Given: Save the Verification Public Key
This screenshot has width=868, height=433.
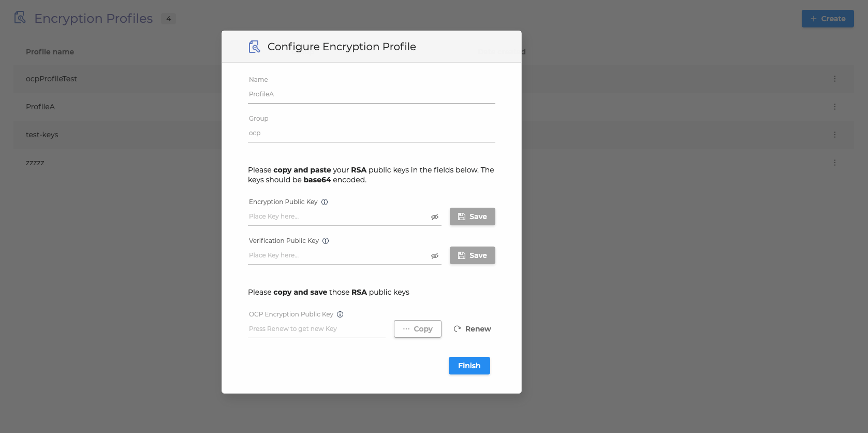Looking at the screenshot, I should (x=472, y=255).
